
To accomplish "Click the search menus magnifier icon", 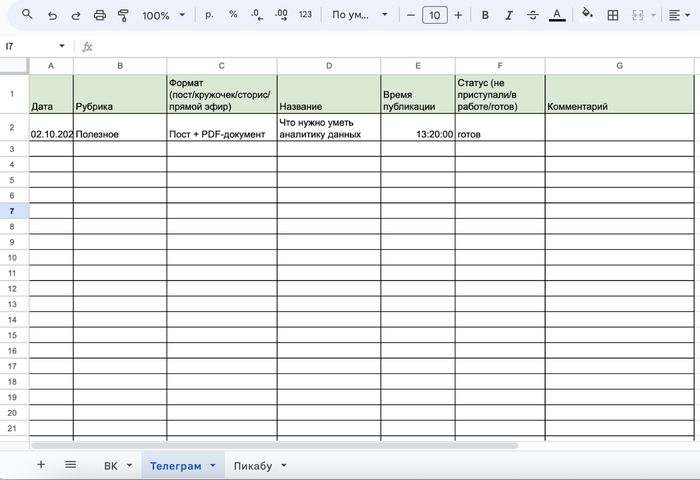I will [27, 15].
